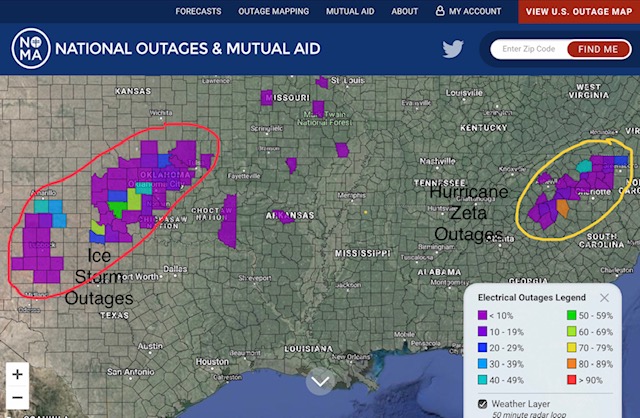The height and width of the screenshot is (418, 640).
Task: Select the orange outage county near Charlotte
Action: click(563, 208)
